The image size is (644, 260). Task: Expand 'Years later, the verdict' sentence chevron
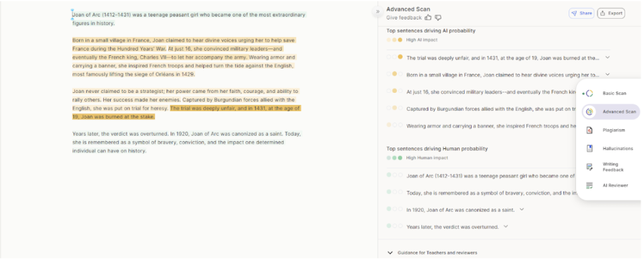tap(506, 226)
